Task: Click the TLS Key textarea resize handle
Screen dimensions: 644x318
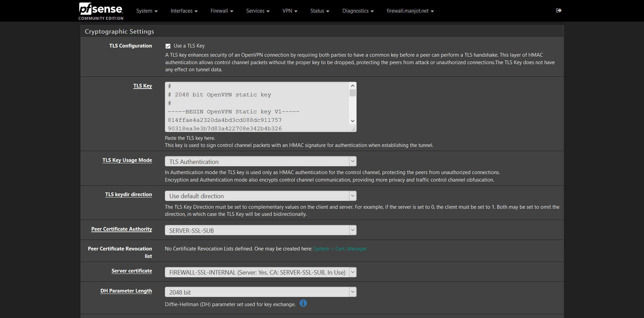Action: tap(353, 129)
